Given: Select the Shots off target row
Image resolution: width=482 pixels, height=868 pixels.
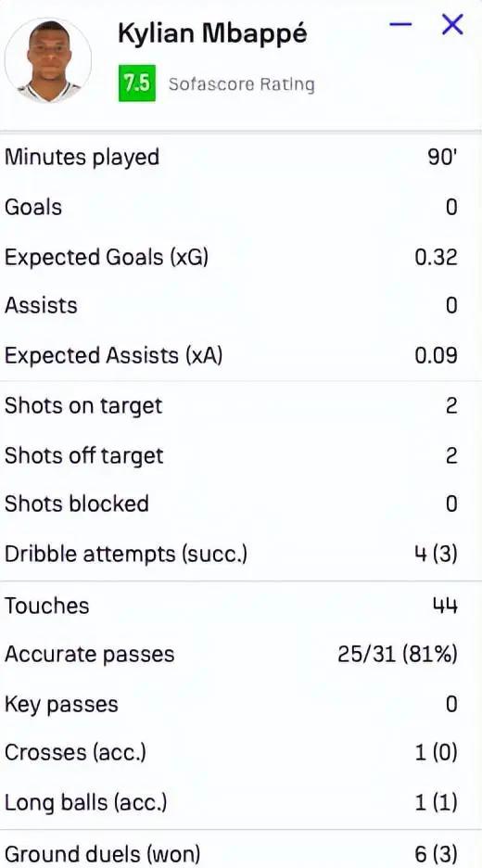Looking at the screenshot, I should coord(241,455).
